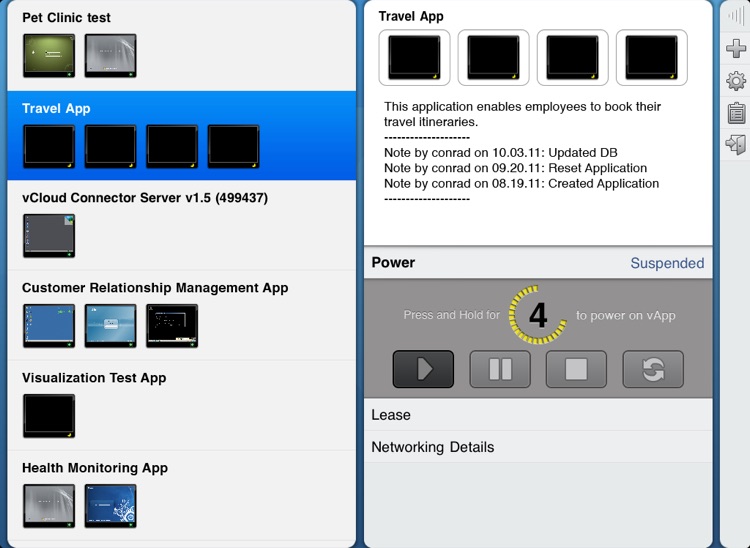Click note 'Created Application' from 08.19.11
This screenshot has width=750, height=548.
click(x=521, y=183)
